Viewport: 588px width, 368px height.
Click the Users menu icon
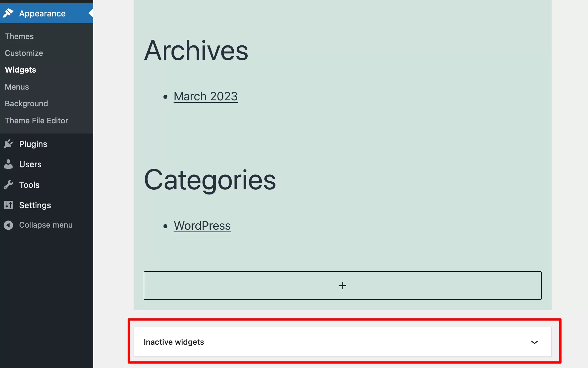click(8, 164)
